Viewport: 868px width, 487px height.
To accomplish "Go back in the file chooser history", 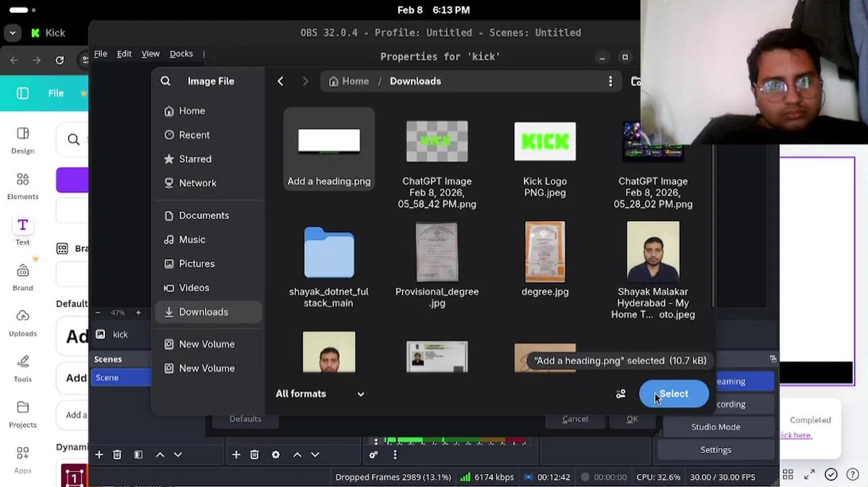I will (281, 81).
